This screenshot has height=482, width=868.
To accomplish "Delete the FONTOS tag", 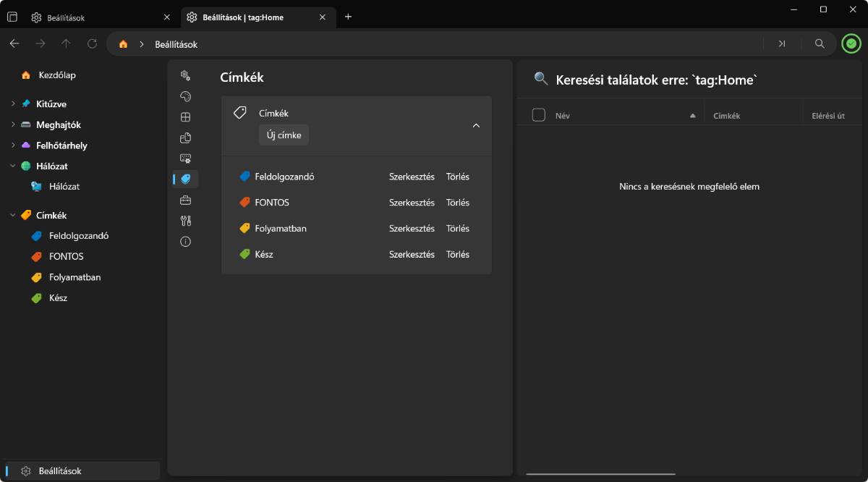I will tap(458, 203).
